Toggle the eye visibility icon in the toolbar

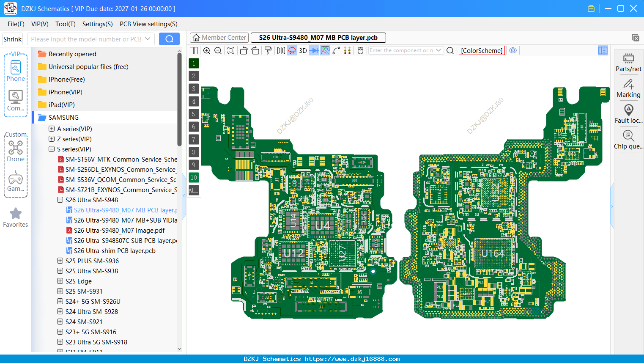[x=513, y=50]
